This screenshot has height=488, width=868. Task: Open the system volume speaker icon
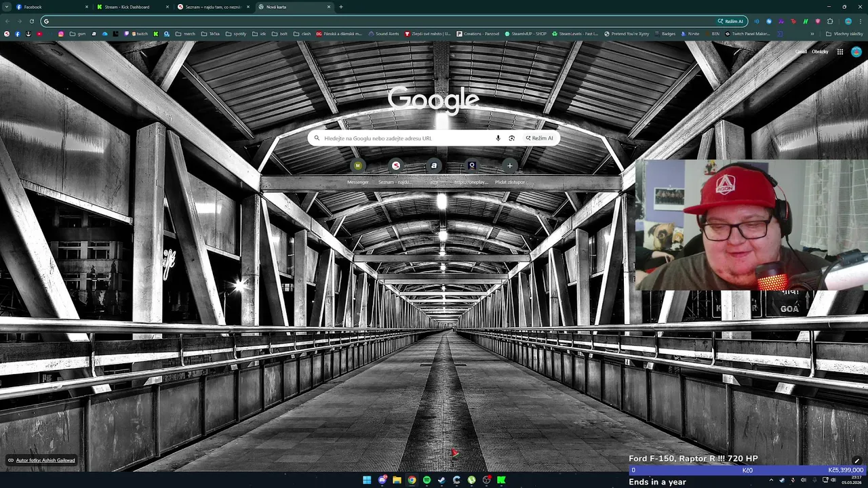[x=833, y=480]
